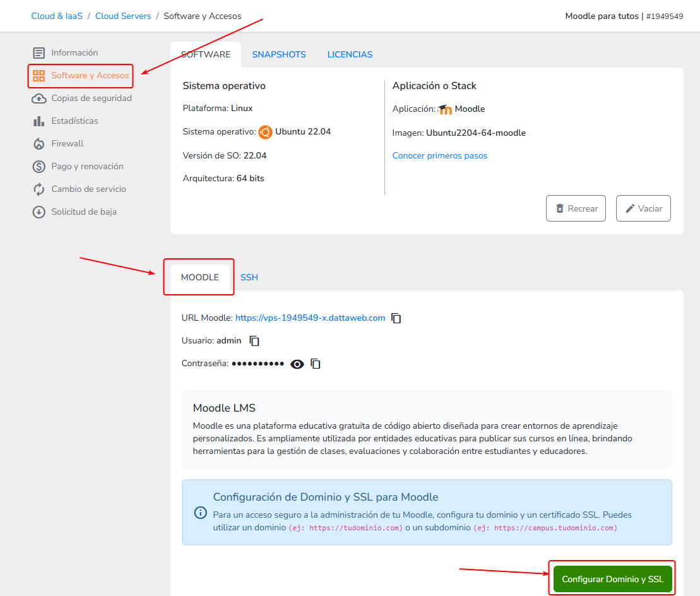This screenshot has height=596, width=700.
Task: Click the Moodle LMS heading
Action: (x=224, y=408)
